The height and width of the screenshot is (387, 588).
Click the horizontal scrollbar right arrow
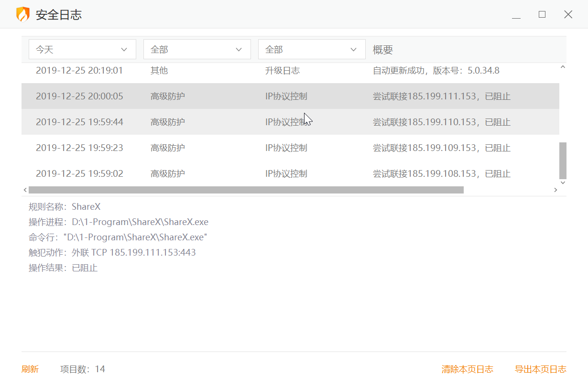point(555,190)
